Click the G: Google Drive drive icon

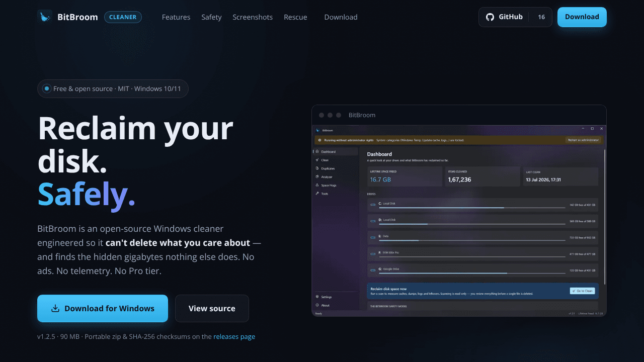373,270
